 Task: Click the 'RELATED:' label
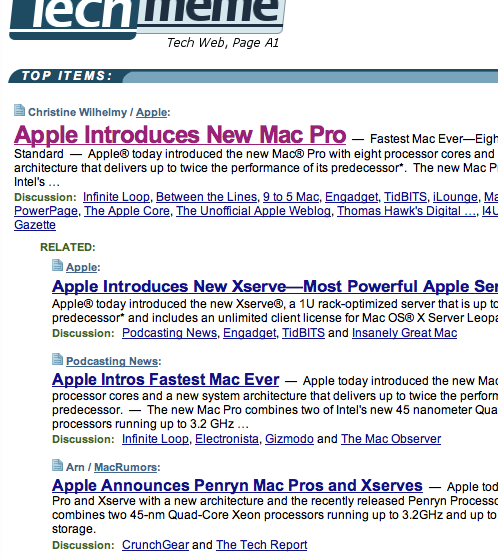pos(68,247)
